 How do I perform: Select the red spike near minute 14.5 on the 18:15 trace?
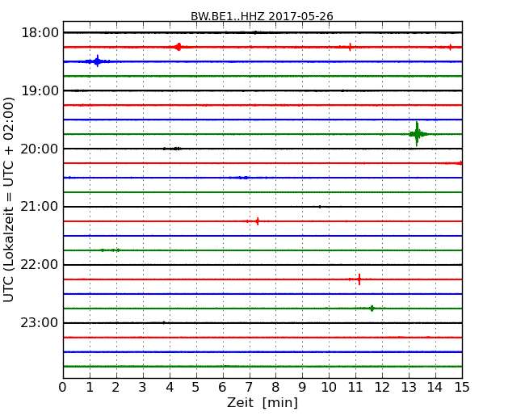[451, 47]
